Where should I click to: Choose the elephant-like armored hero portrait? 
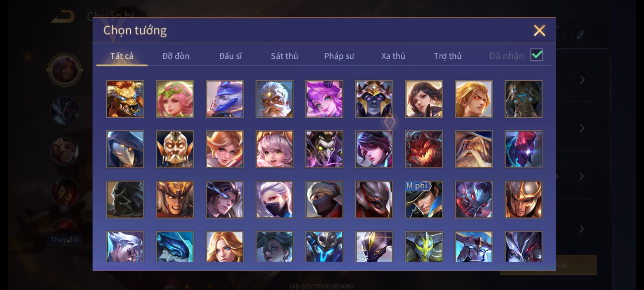click(x=523, y=99)
